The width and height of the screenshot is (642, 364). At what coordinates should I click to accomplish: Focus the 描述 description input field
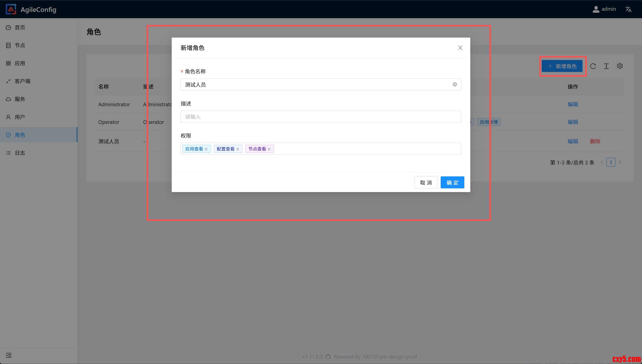(x=321, y=117)
